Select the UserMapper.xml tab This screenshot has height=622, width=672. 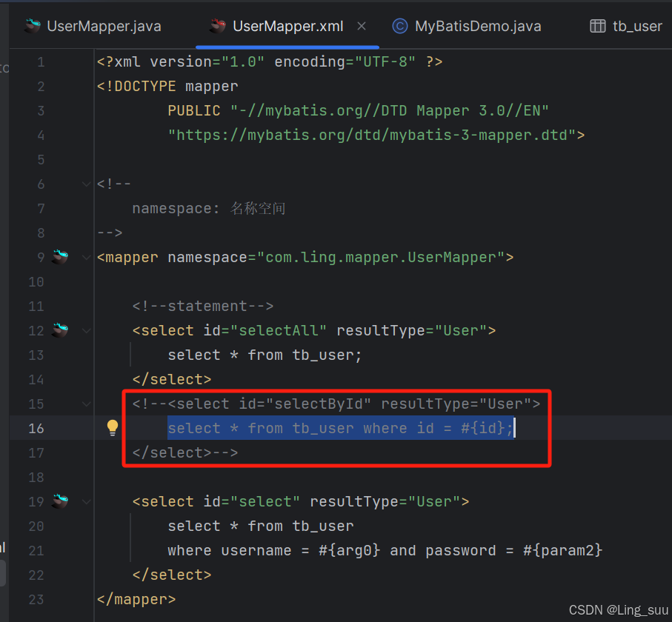point(287,26)
